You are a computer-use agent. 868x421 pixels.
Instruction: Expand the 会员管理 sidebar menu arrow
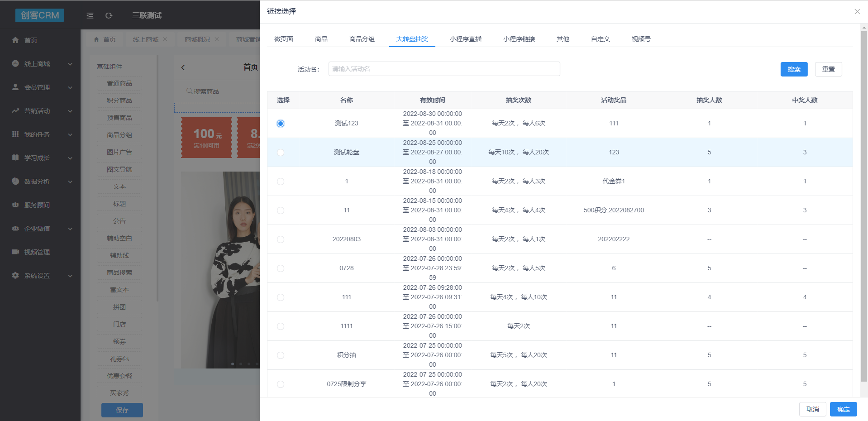point(70,87)
